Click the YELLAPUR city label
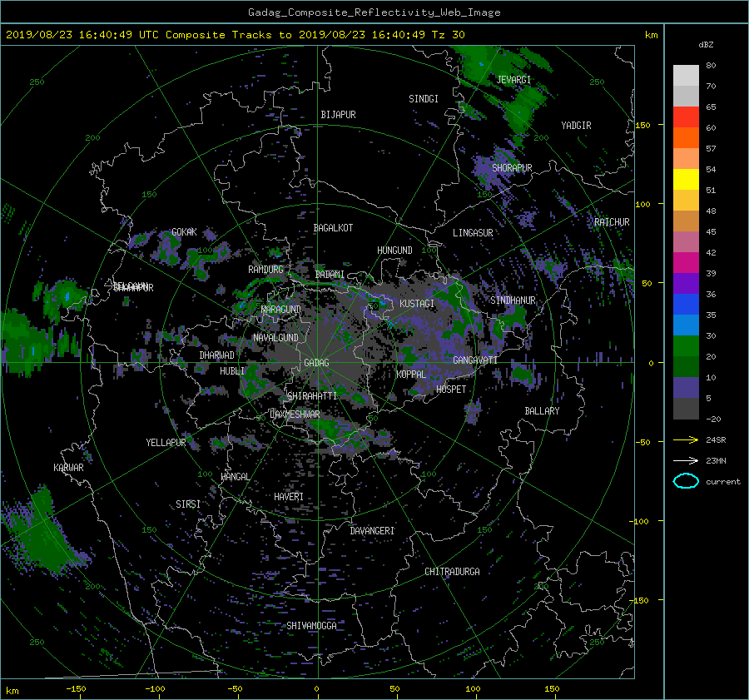The width and height of the screenshot is (749, 700). coord(166,443)
